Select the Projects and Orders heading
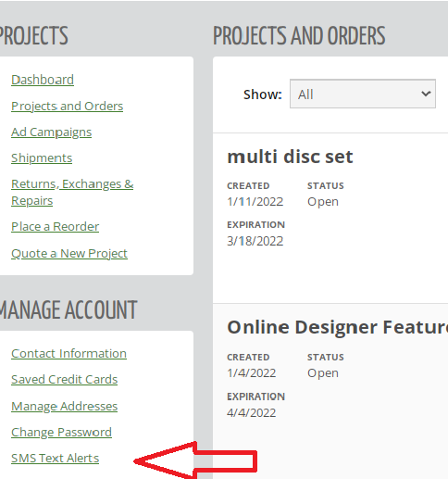 click(x=299, y=35)
